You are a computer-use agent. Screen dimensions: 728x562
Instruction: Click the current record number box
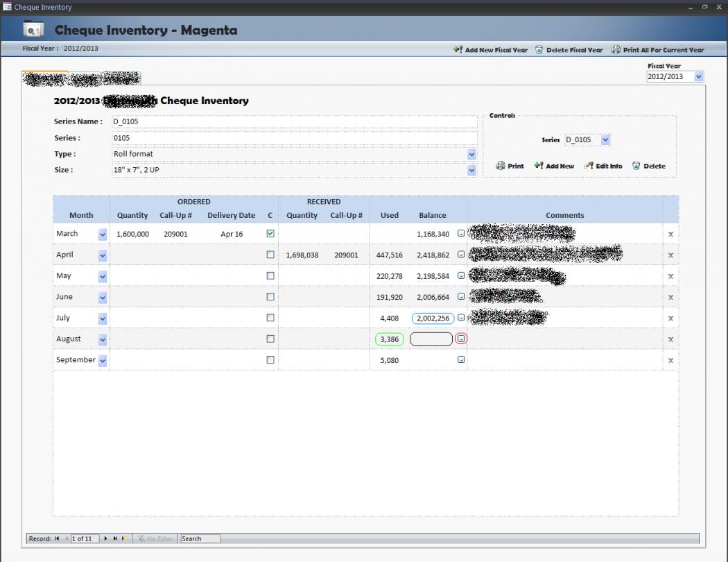coord(85,539)
